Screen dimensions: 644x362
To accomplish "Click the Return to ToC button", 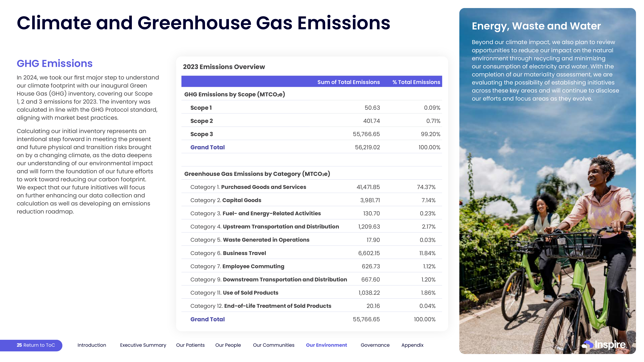I will point(31,345).
